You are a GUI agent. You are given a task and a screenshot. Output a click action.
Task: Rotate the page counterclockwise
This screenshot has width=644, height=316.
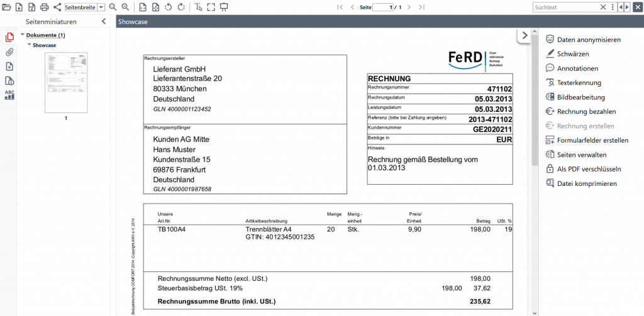(x=168, y=7)
